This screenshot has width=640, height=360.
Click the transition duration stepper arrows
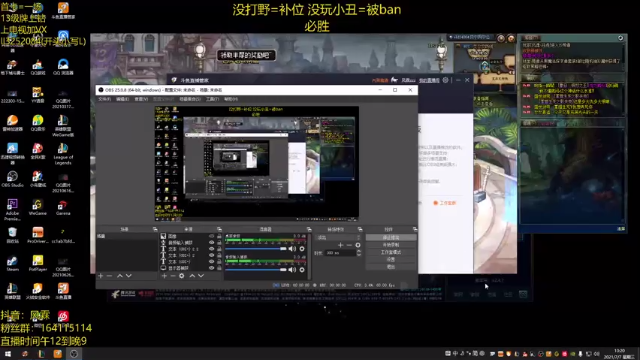coord(359,253)
